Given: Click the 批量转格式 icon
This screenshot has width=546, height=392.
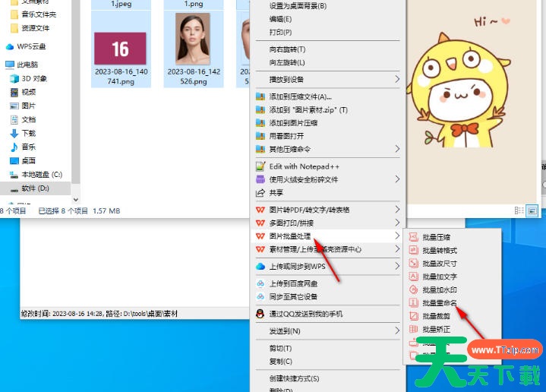Looking at the screenshot, I should tap(414, 250).
